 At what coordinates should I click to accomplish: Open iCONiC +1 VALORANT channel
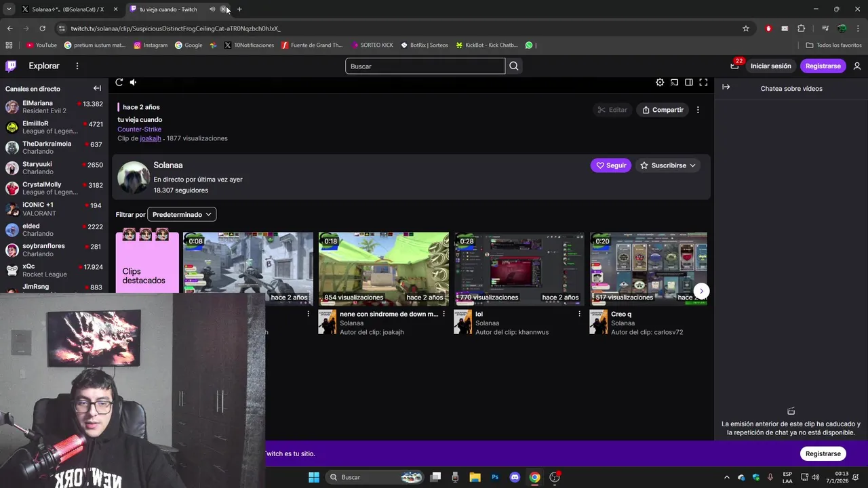(54, 209)
